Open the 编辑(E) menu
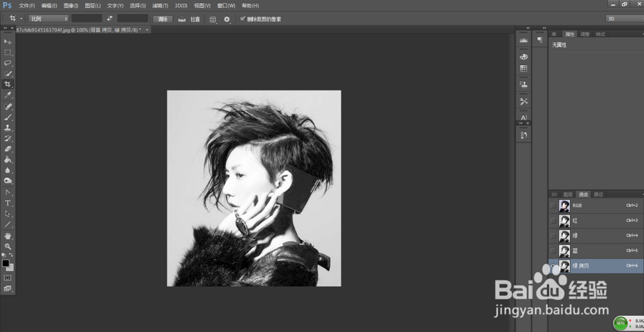Image resolution: width=644 pixels, height=332 pixels. 50,6
